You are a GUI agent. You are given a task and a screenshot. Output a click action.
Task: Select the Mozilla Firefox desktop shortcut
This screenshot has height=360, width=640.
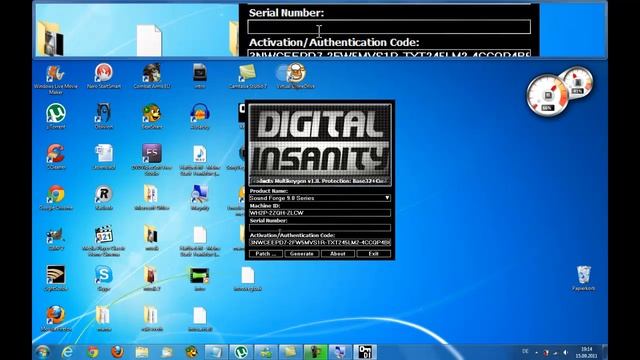click(x=56, y=318)
